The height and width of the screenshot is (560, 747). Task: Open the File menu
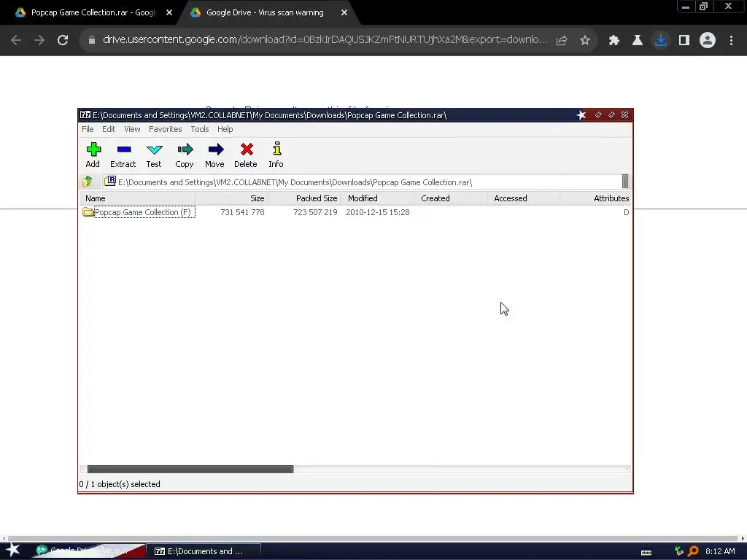pyautogui.click(x=88, y=129)
